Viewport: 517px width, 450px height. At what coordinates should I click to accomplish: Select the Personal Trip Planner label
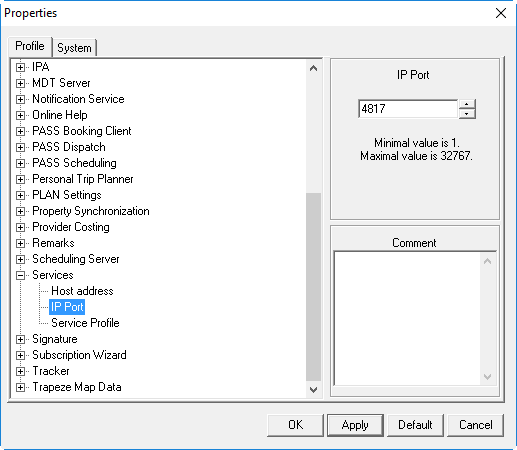click(x=83, y=179)
